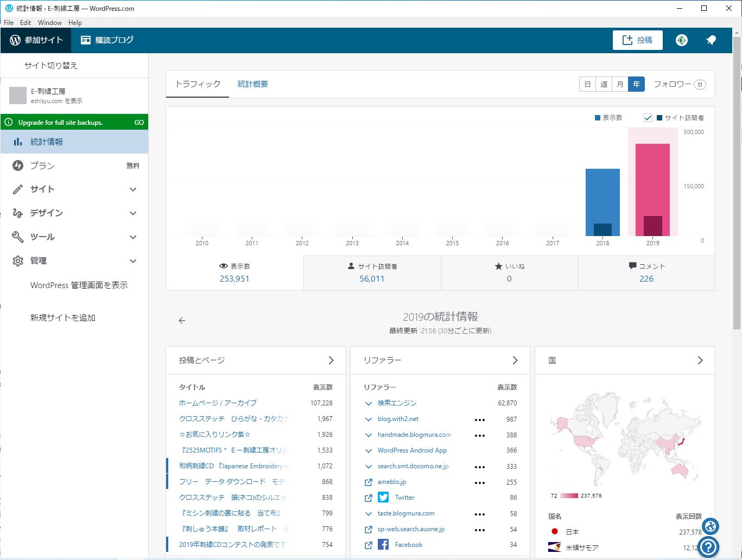Screen dimensions: 742x560
Task: Click the 2018 blue chart bar
Action: click(603, 202)
